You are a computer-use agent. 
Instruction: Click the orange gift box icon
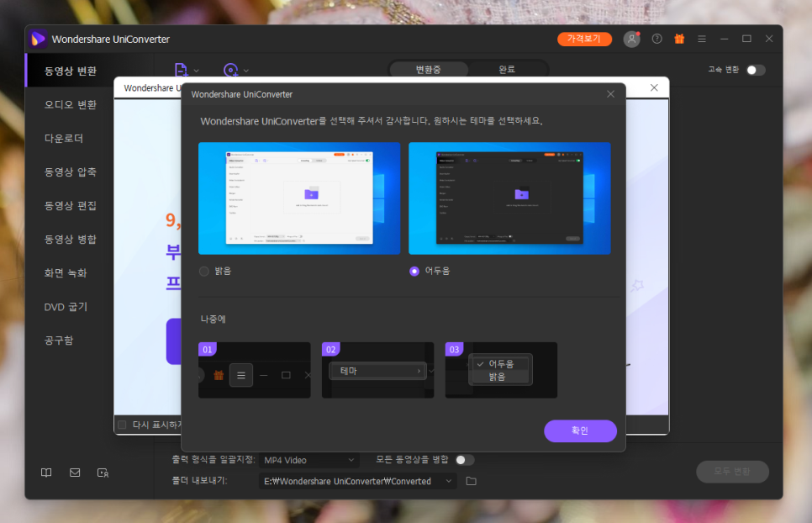click(x=679, y=39)
